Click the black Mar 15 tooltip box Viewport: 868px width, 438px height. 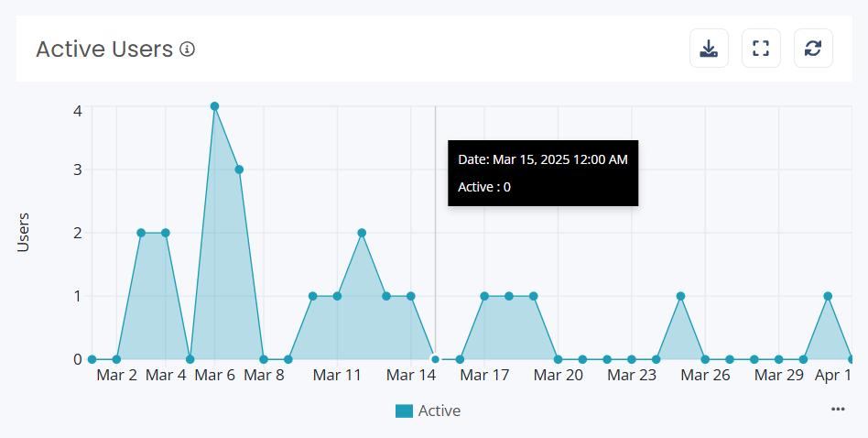543,173
